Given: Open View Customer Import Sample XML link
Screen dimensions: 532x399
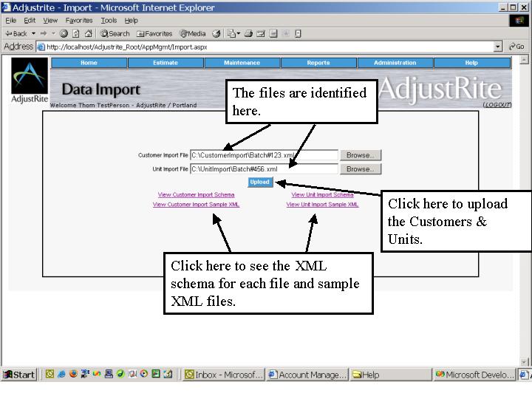Looking at the screenshot, I should tap(196, 205).
